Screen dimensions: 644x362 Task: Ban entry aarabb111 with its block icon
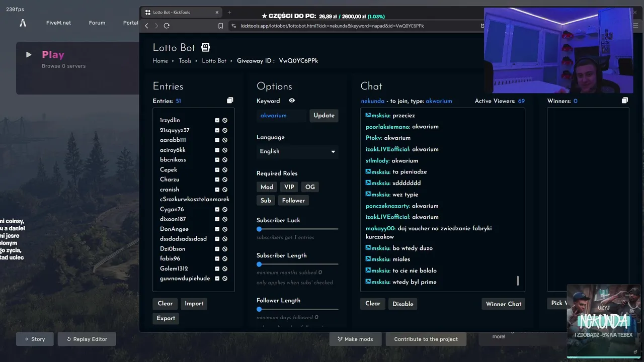coord(225,140)
